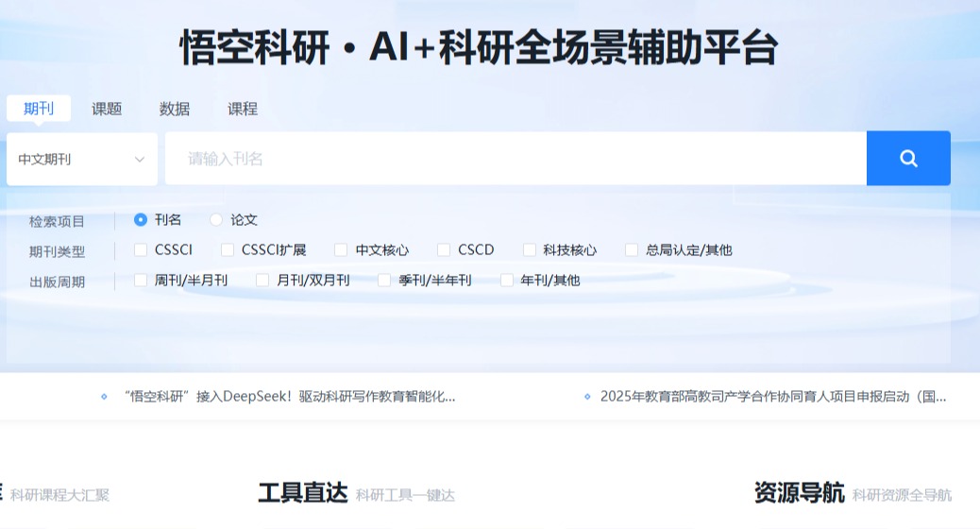The image size is (980, 530).
Task: Open the DeepSeek integration news link
Action: (x=290, y=397)
